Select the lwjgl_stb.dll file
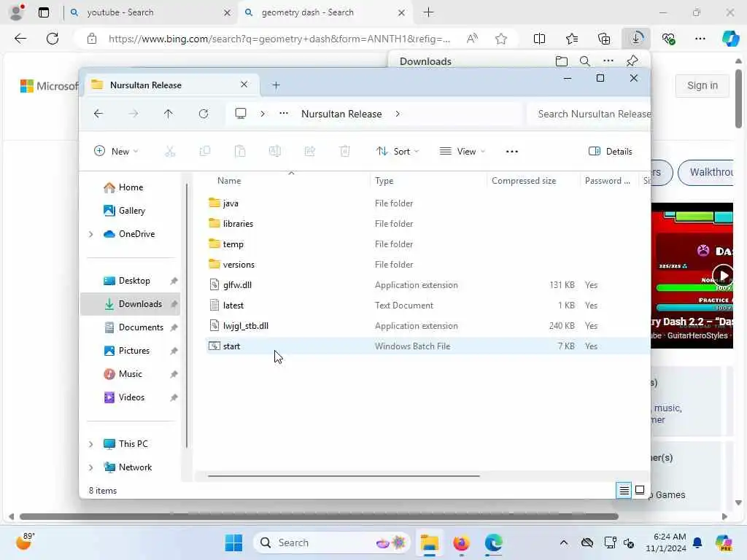The width and height of the screenshot is (747, 560). 427,326
